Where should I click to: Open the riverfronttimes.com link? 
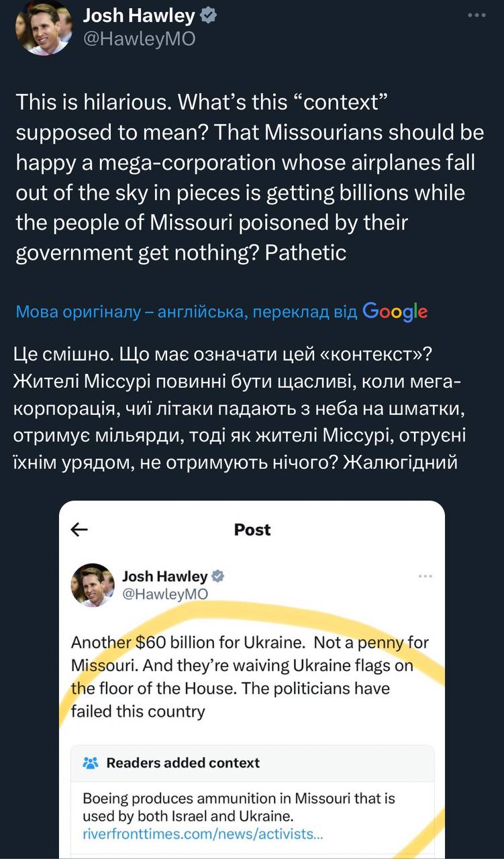point(203,835)
